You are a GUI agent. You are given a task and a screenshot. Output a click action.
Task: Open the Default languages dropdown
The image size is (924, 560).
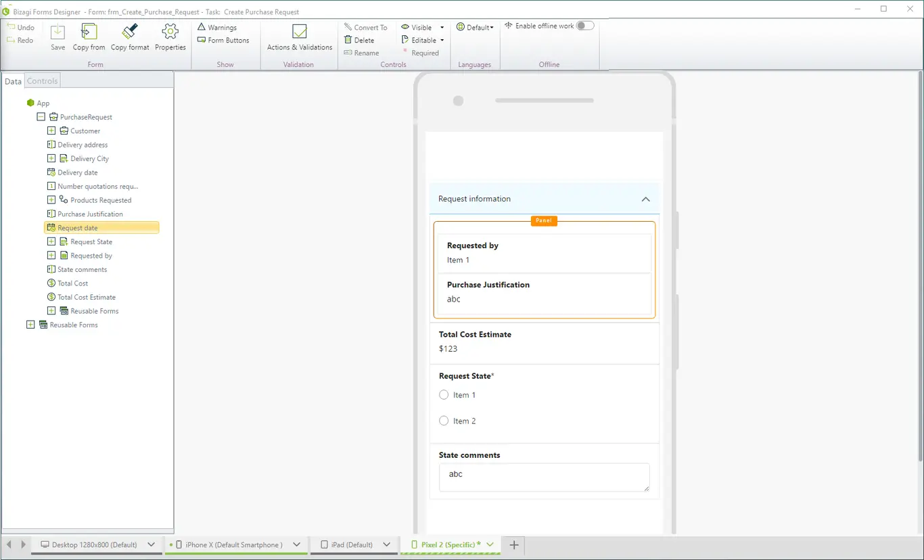pyautogui.click(x=475, y=27)
